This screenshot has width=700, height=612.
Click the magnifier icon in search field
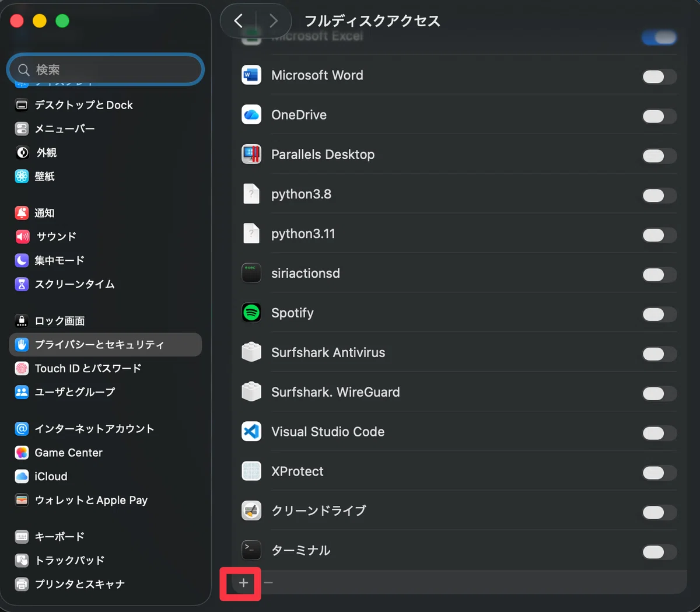(x=24, y=70)
